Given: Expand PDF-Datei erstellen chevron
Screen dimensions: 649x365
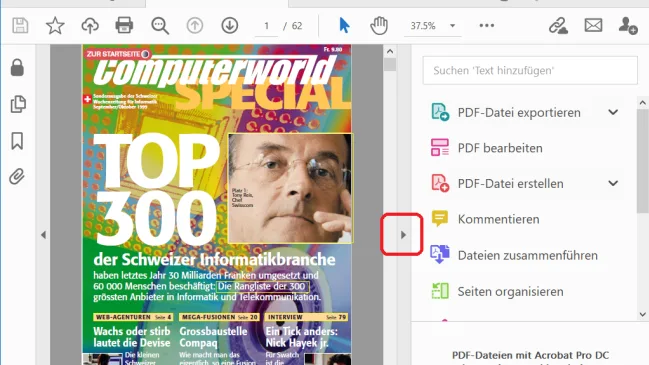Looking at the screenshot, I should pyautogui.click(x=613, y=183).
